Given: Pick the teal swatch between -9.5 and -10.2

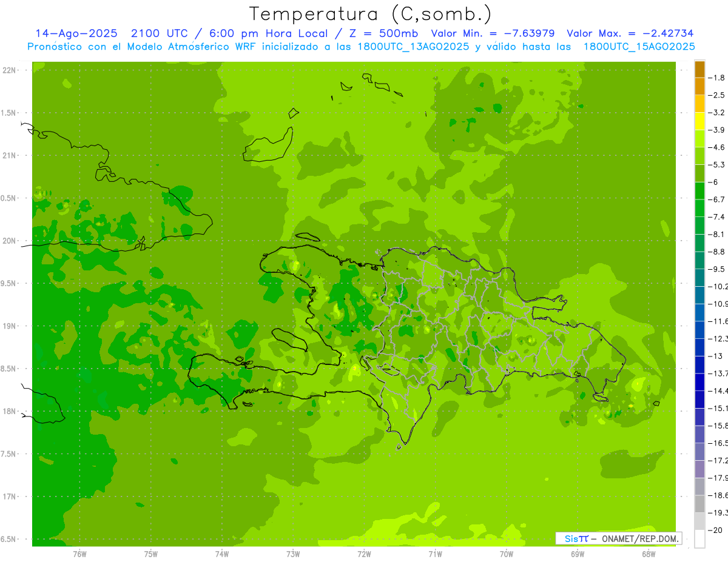Looking at the screenshot, I should point(699,278).
